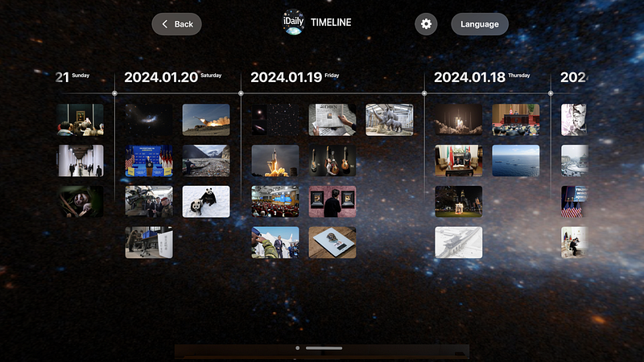
Task: Open settings with the gear icon
Action: 426,24
